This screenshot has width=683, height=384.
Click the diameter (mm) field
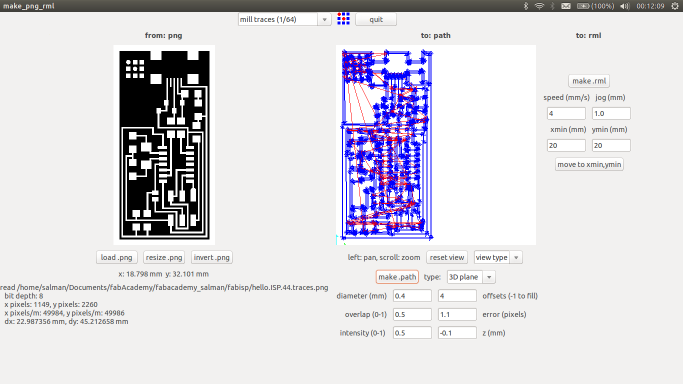point(412,296)
